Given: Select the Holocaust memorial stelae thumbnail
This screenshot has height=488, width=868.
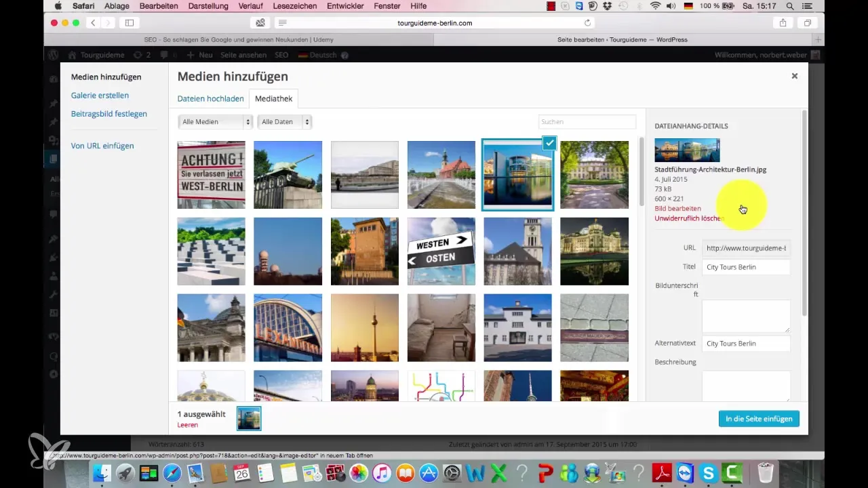Looking at the screenshot, I should point(211,251).
